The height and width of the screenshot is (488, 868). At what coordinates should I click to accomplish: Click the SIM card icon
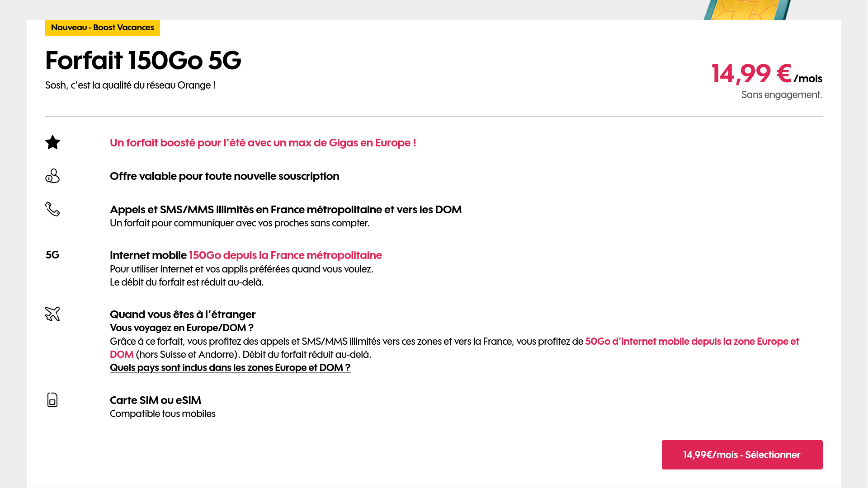[52, 400]
